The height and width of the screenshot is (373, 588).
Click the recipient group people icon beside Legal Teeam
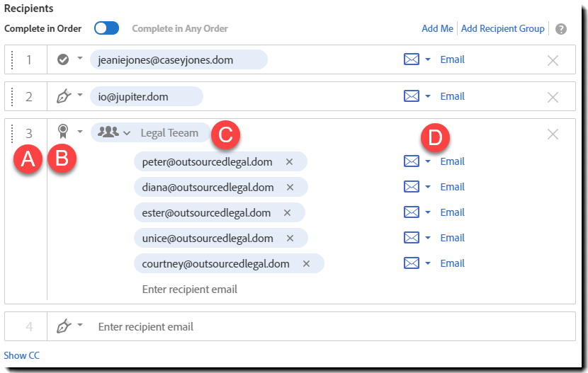click(x=108, y=132)
